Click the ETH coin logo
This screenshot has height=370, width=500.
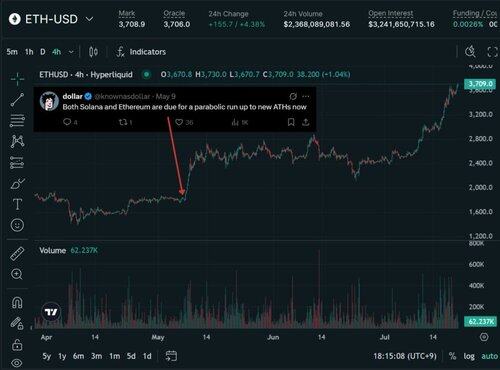pos(15,19)
